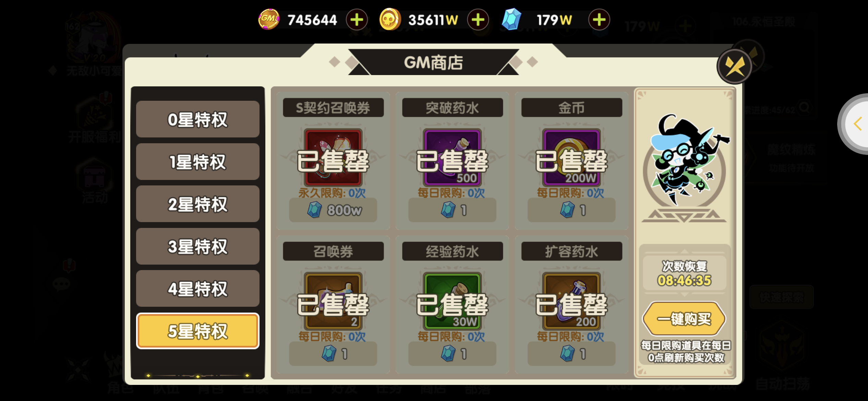Select the highlighted 5星特权 tab

[x=198, y=331]
